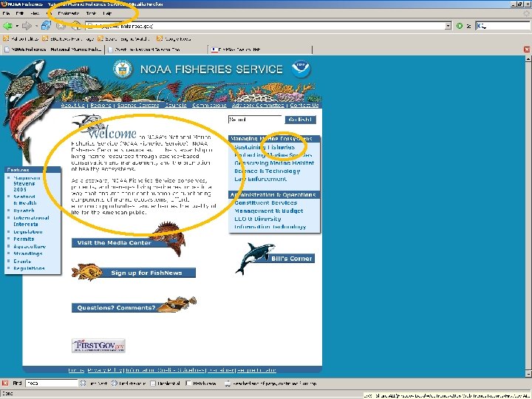The height and width of the screenshot is (399, 532).
Task: Open the View menu
Action: [x=35, y=13]
